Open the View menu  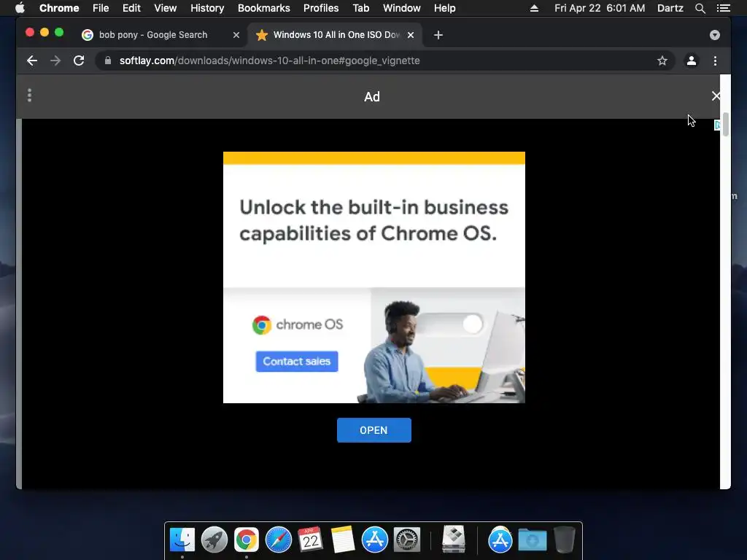[166, 8]
